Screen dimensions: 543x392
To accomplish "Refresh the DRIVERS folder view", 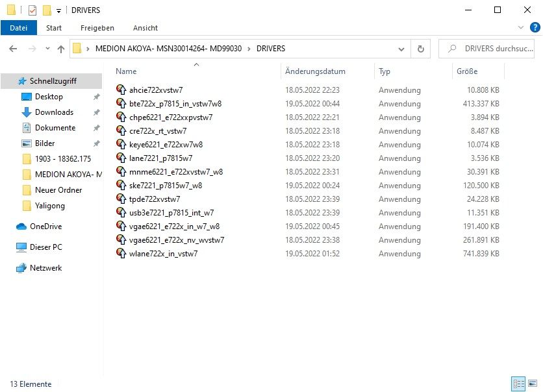I will point(420,49).
